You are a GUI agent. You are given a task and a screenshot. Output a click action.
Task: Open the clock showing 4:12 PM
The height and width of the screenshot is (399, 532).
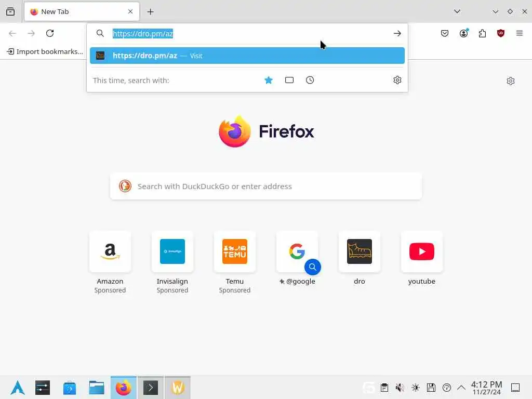(x=486, y=388)
